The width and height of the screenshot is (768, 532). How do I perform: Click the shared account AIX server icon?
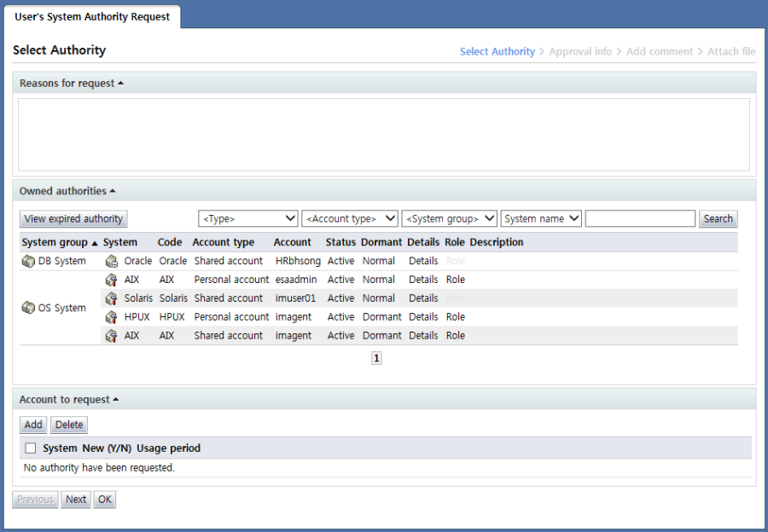(111, 336)
